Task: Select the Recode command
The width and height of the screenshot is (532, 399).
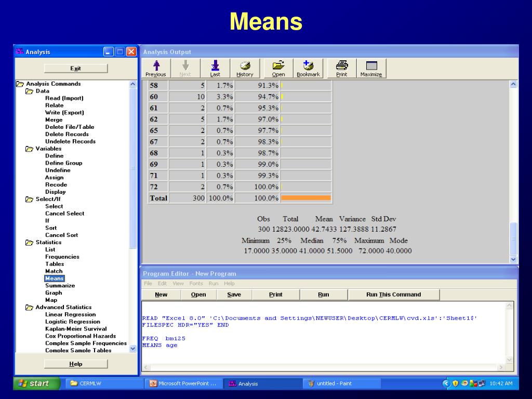Action: pos(56,184)
